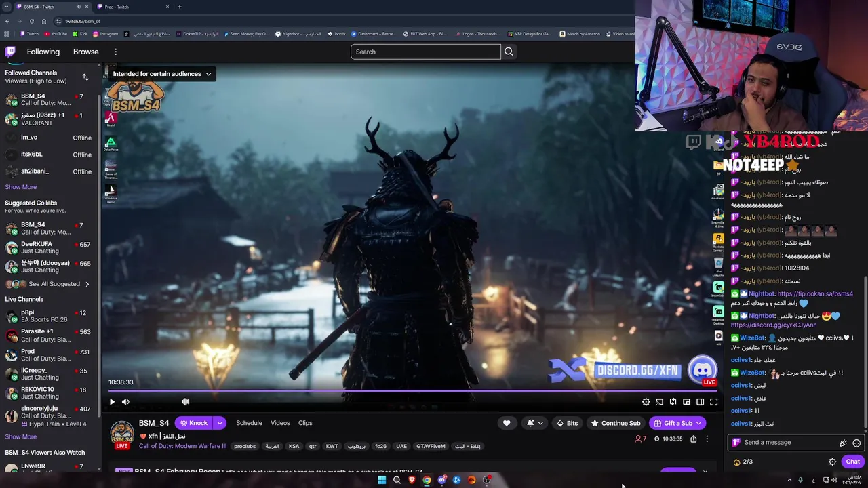Click Show More under Live Channels
Image resolution: width=868 pixels, height=488 pixels.
pos(21,437)
